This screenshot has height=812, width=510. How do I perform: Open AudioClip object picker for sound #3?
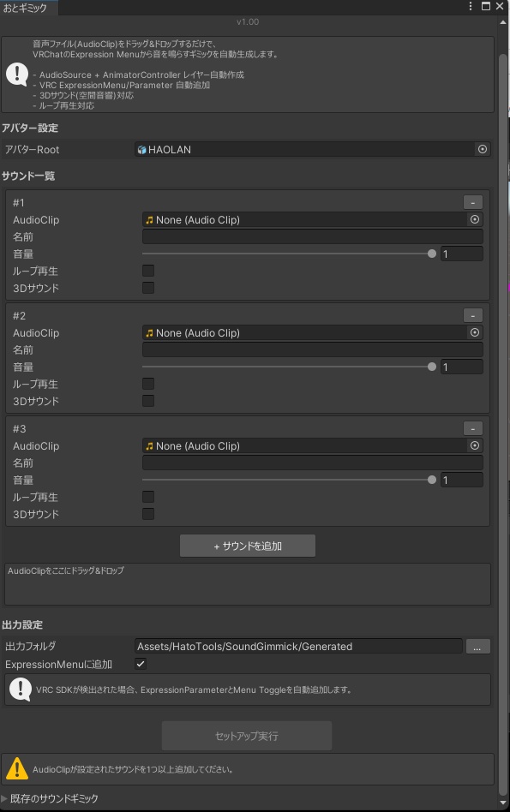click(475, 445)
